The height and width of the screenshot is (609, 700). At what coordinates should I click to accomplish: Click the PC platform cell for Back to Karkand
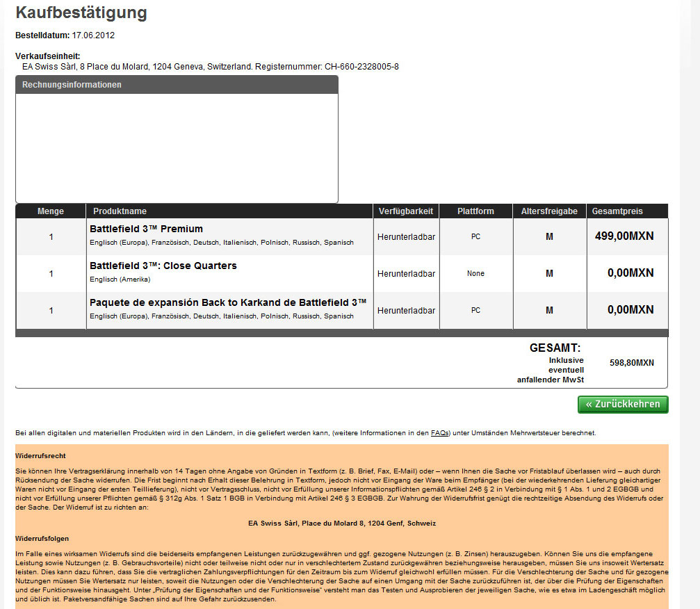475,310
